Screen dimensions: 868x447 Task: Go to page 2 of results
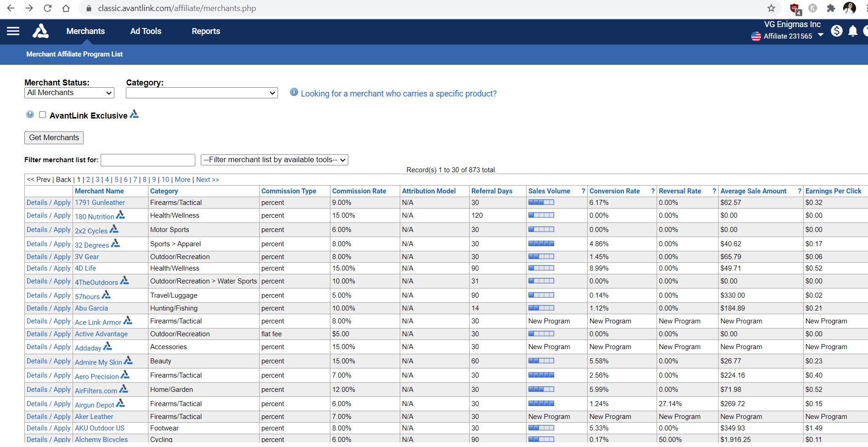click(x=88, y=180)
